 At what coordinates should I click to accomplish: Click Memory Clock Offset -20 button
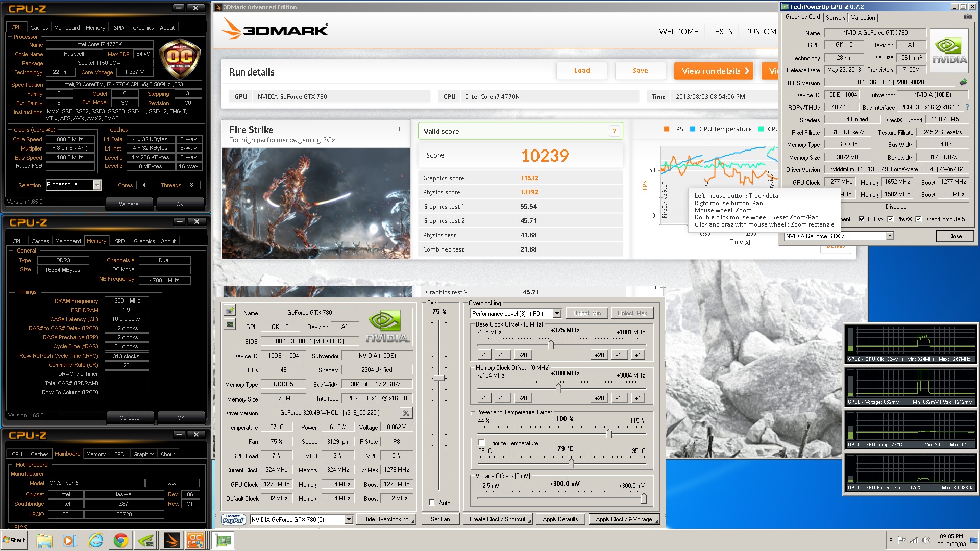(523, 398)
